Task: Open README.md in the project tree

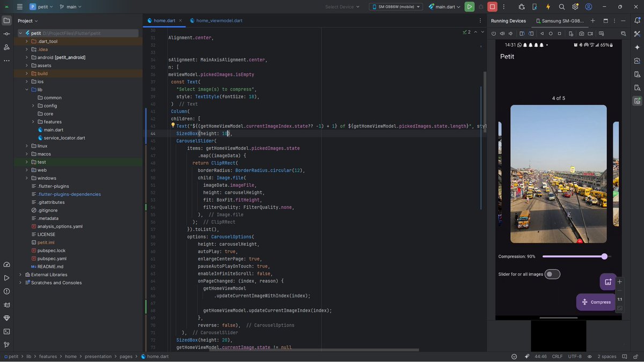Action: (x=47, y=267)
